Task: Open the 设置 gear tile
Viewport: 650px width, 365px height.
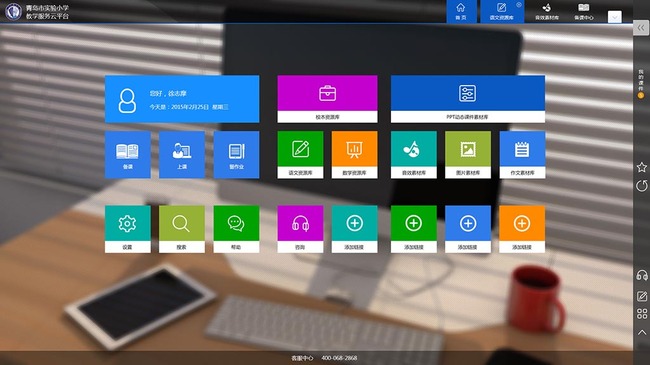Action: click(128, 229)
